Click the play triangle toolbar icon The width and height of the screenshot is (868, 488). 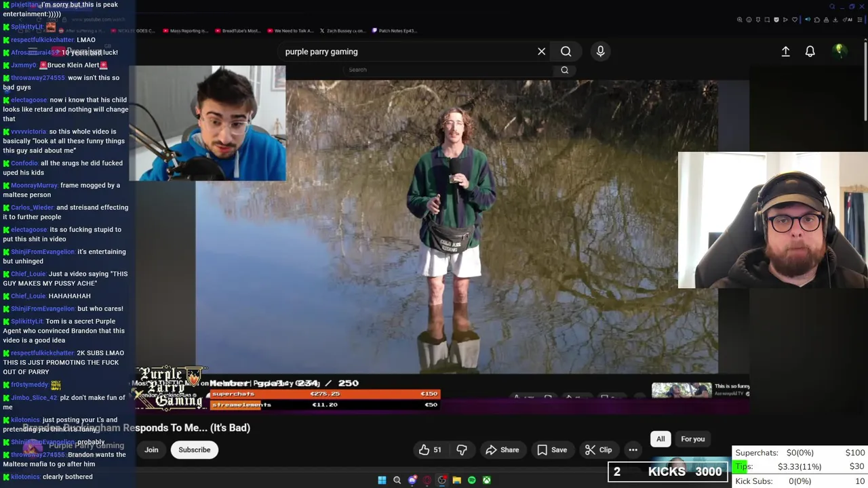pos(785,20)
